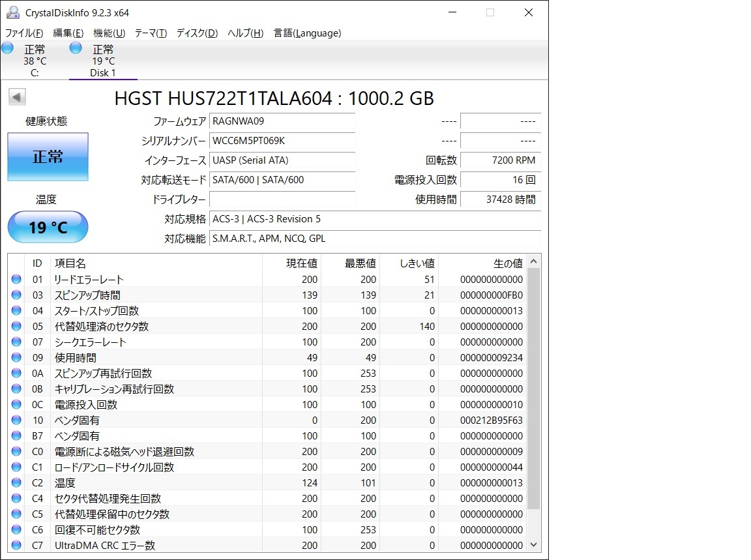This screenshot has height=560, width=751.
Task: Click threshold value 140 in row 05
Action: tap(427, 326)
